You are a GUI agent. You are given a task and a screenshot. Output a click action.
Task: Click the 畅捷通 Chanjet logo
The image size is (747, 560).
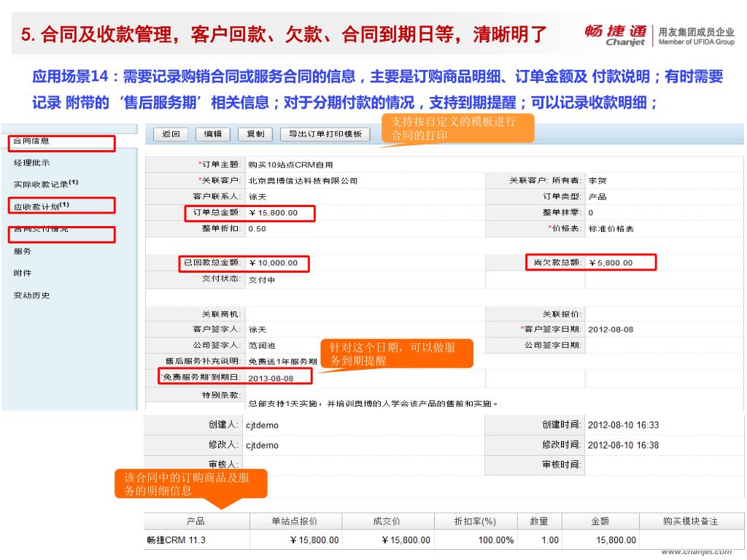[x=616, y=35]
